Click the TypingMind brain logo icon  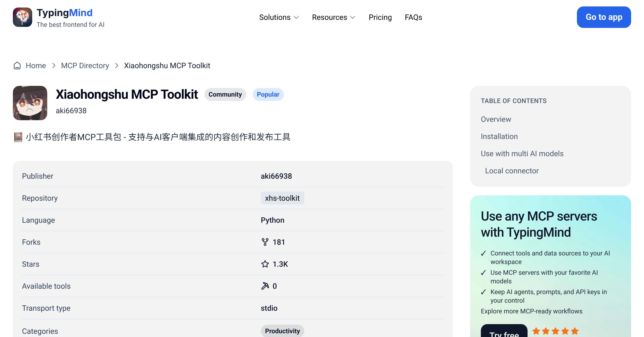(23, 17)
